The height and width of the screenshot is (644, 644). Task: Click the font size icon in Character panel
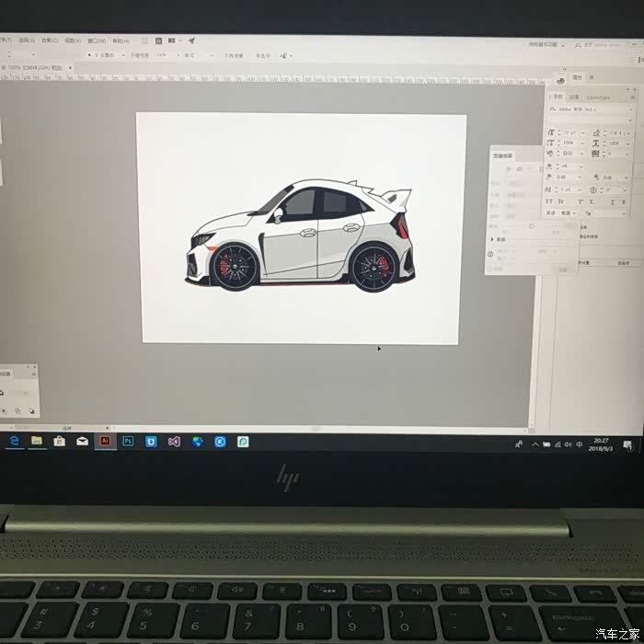click(551, 132)
